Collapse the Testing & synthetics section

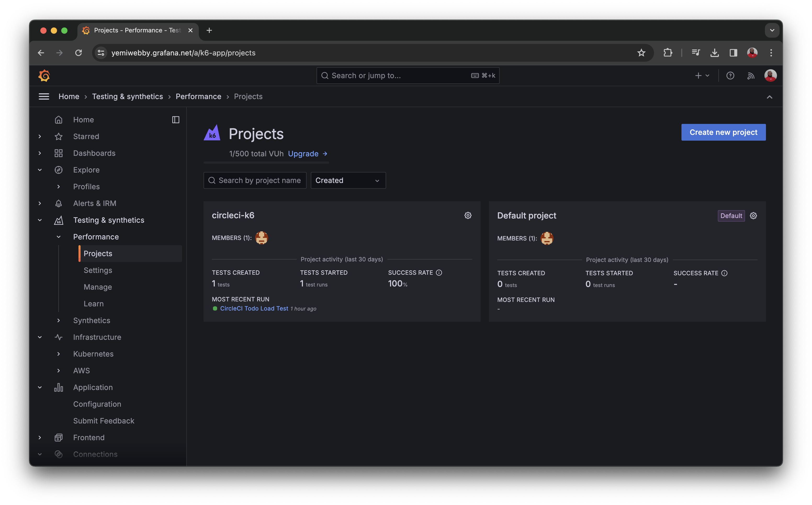coord(40,220)
